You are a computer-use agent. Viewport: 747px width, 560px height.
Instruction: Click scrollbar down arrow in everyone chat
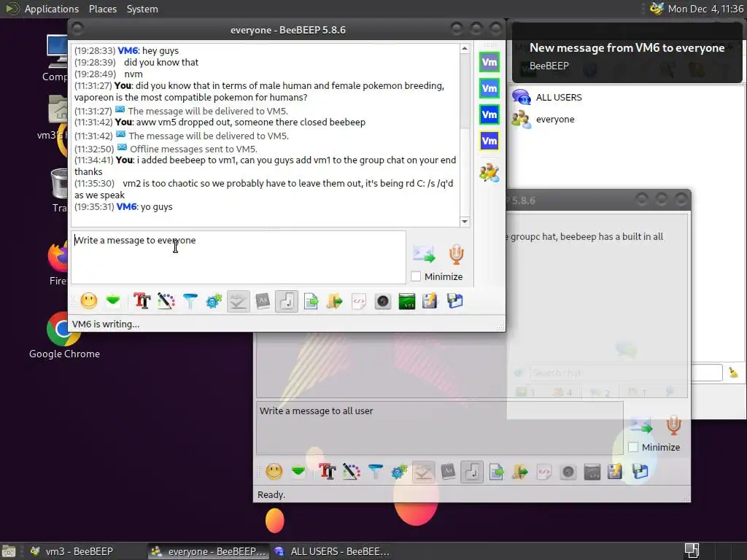click(x=465, y=222)
